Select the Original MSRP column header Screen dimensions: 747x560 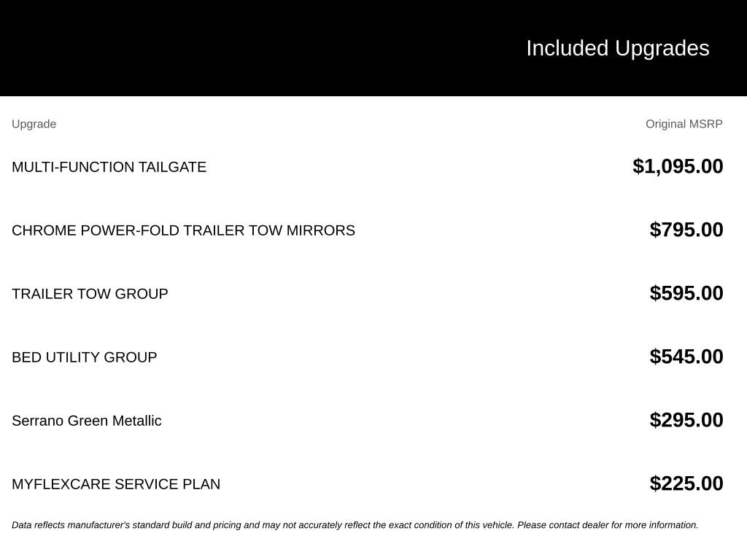click(x=684, y=124)
